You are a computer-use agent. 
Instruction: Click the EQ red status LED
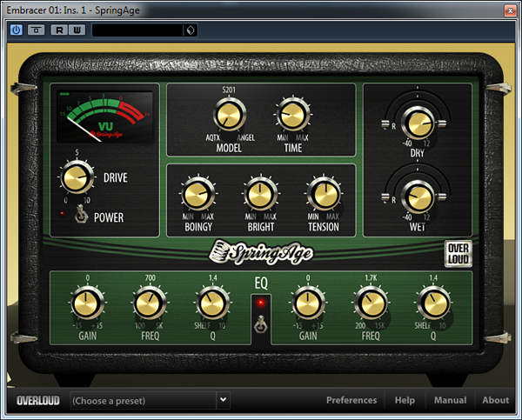(261, 303)
